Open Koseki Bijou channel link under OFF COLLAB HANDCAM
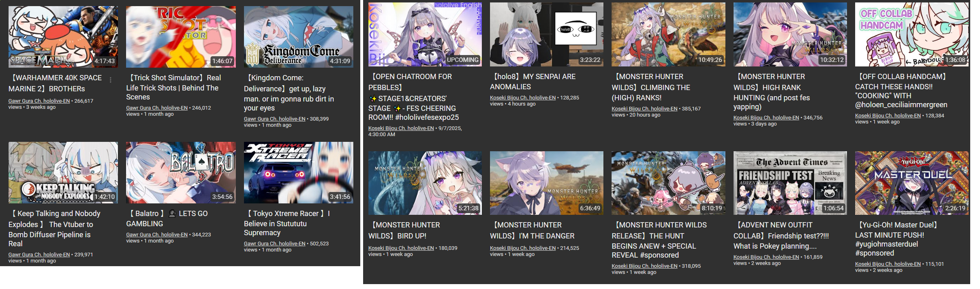The height and width of the screenshot is (289, 980). [888, 116]
